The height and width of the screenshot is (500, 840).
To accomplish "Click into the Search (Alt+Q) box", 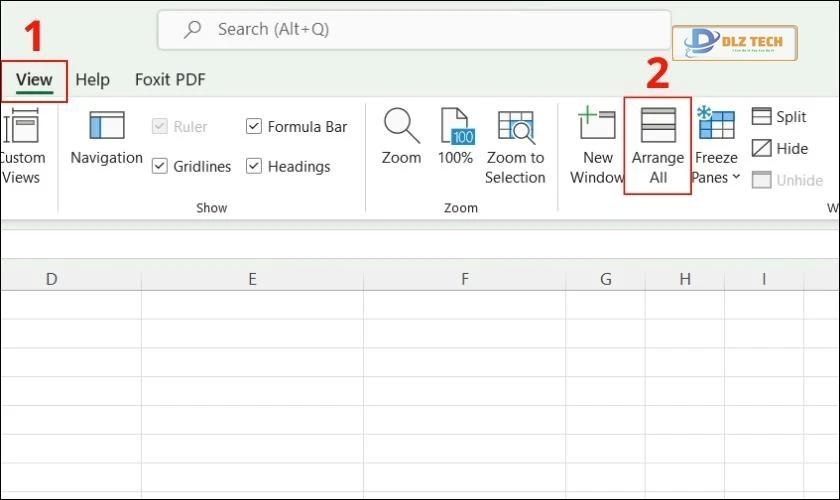I will point(414,29).
